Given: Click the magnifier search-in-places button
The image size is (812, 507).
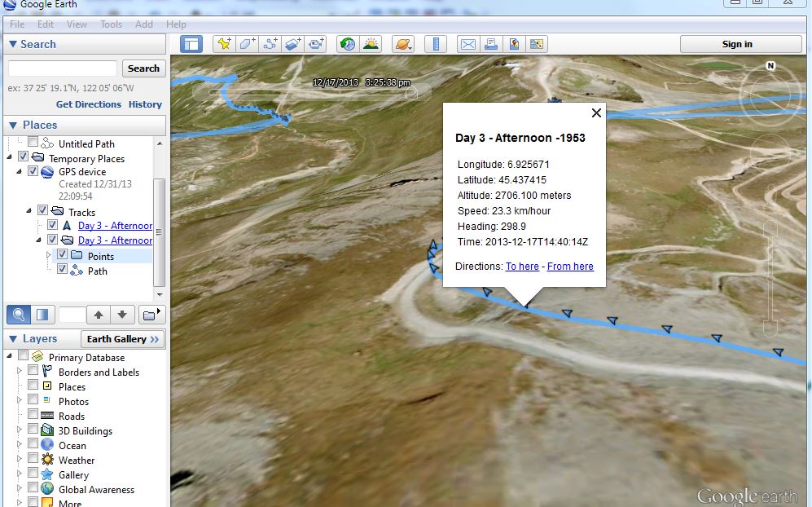Looking at the screenshot, I should pyautogui.click(x=19, y=315).
